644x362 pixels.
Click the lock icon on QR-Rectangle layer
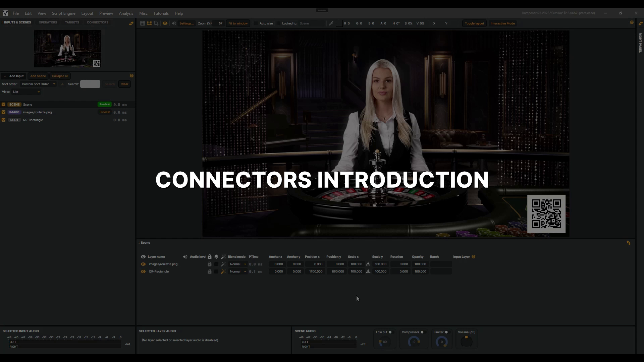pyautogui.click(x=210, y=271)
